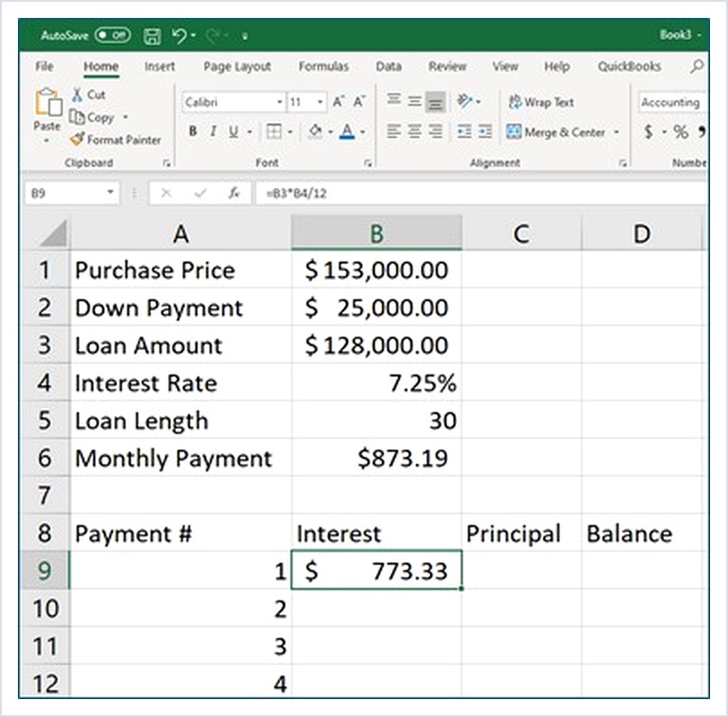Screen dimensions: 728x717
Task: Click the search magnifier in ribbon
Action: 697,66
